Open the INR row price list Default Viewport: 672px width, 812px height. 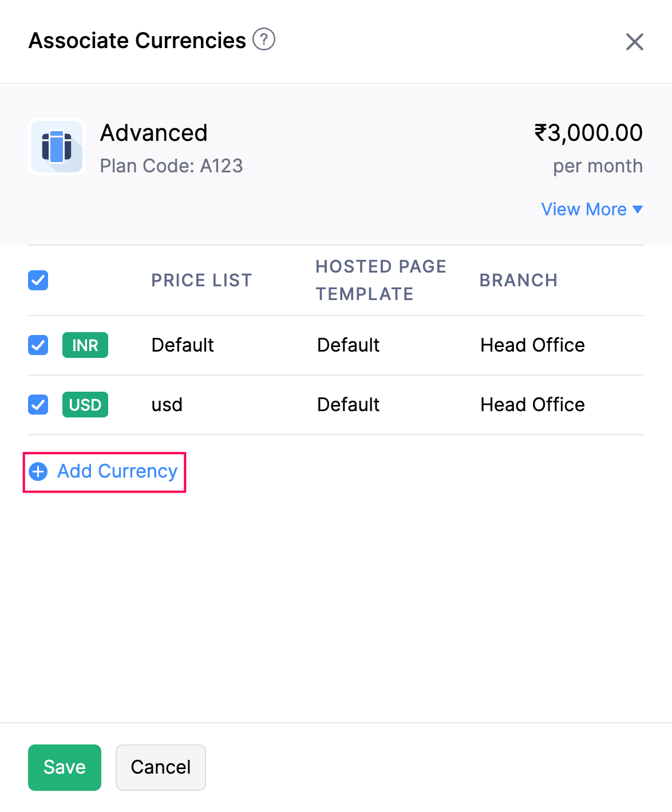[x=183, y=345]
